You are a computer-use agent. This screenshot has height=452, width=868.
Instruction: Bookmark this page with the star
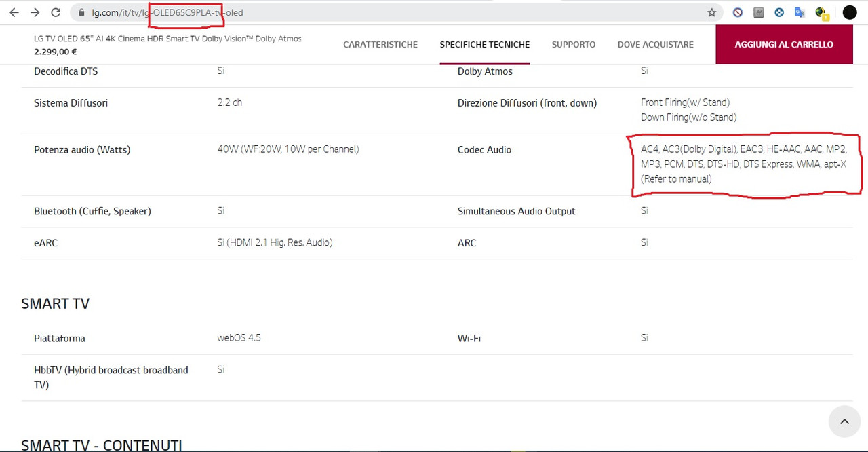click(x=711, y=12)
